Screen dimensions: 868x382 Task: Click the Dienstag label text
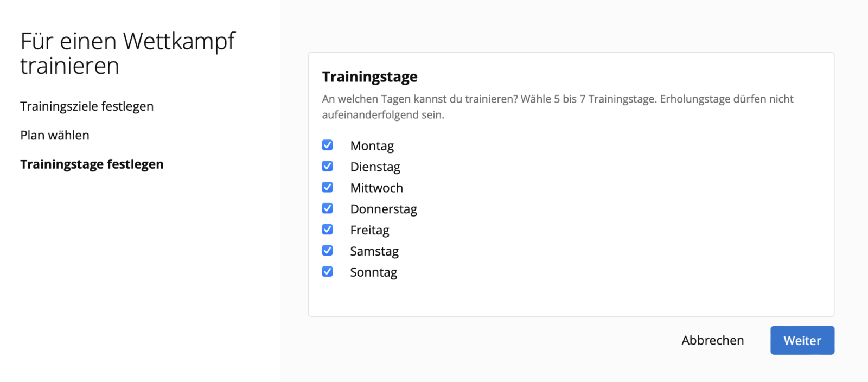(375, 167)
